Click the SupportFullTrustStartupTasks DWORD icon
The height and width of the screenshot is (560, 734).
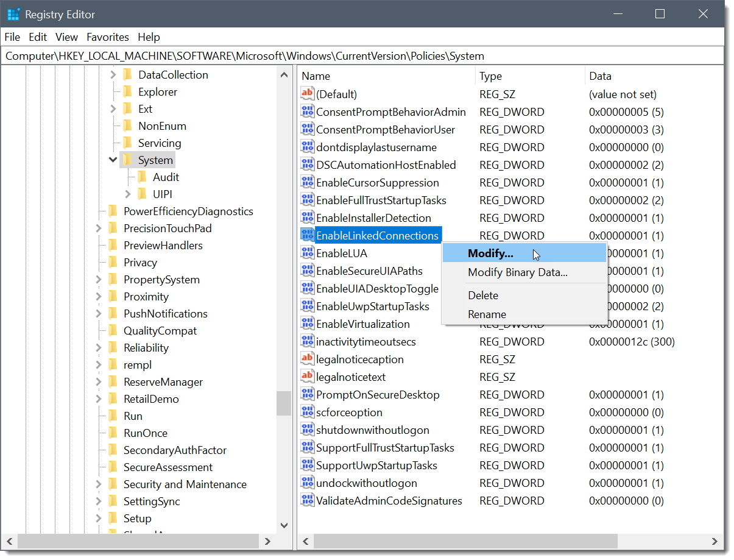(308, 447)
